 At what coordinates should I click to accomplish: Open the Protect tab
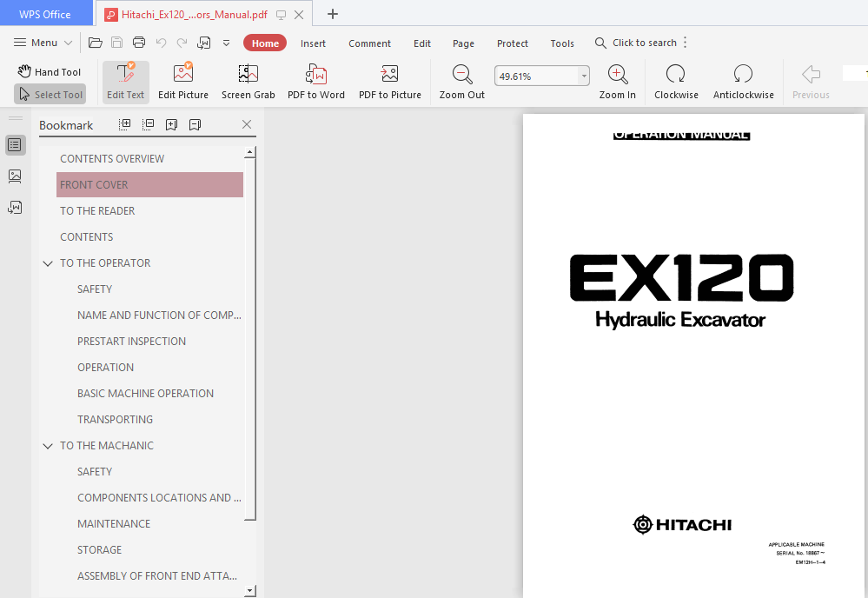[x=513, y=43]
